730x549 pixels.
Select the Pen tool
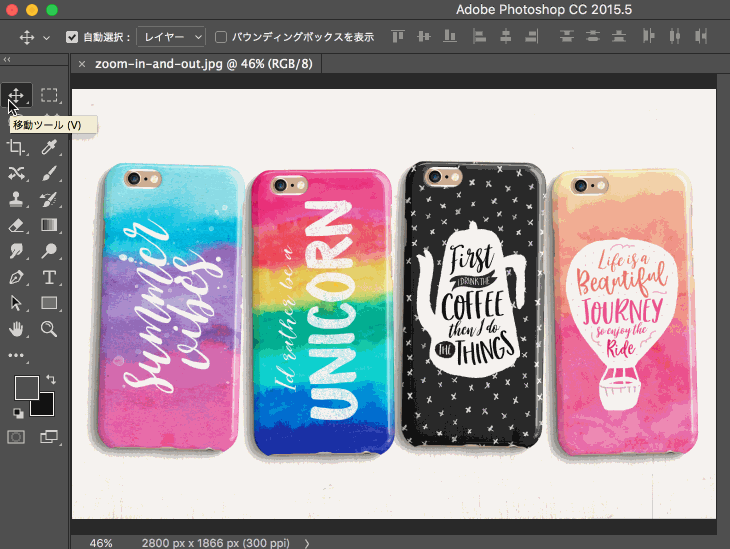[16, 277]
